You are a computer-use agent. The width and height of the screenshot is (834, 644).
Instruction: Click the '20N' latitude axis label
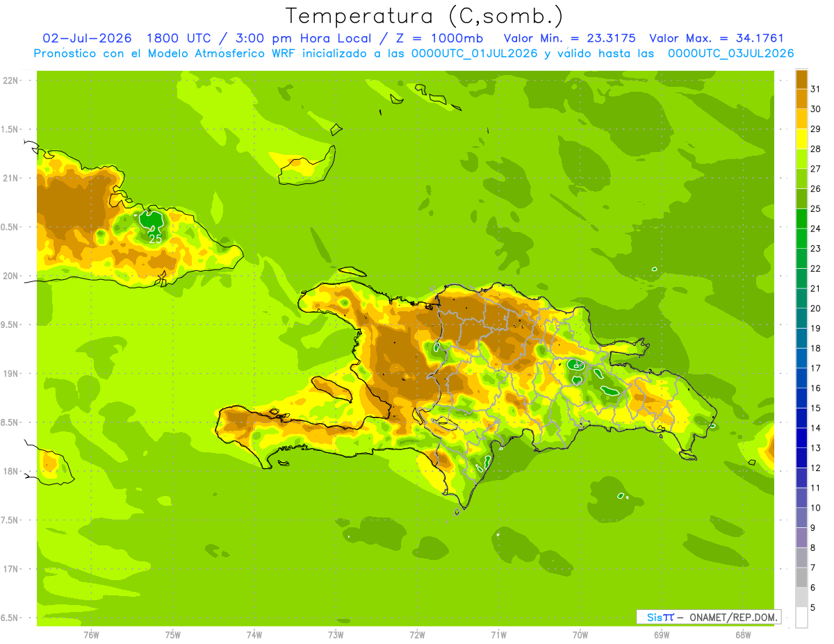pyautogui.click(x=11, y=276)
